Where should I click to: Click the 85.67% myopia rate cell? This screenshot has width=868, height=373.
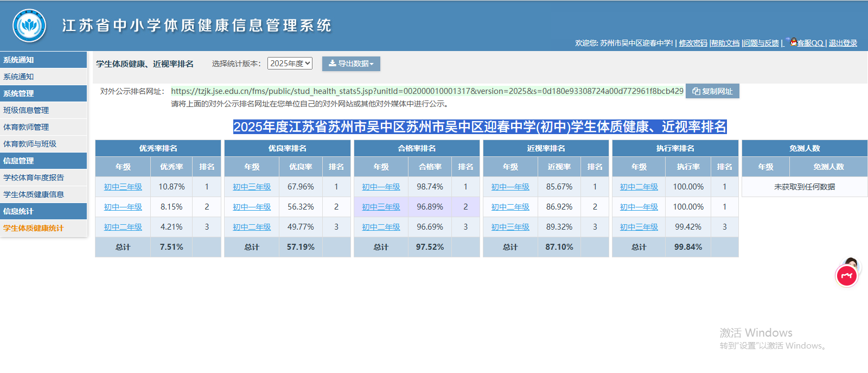point(559,187)
